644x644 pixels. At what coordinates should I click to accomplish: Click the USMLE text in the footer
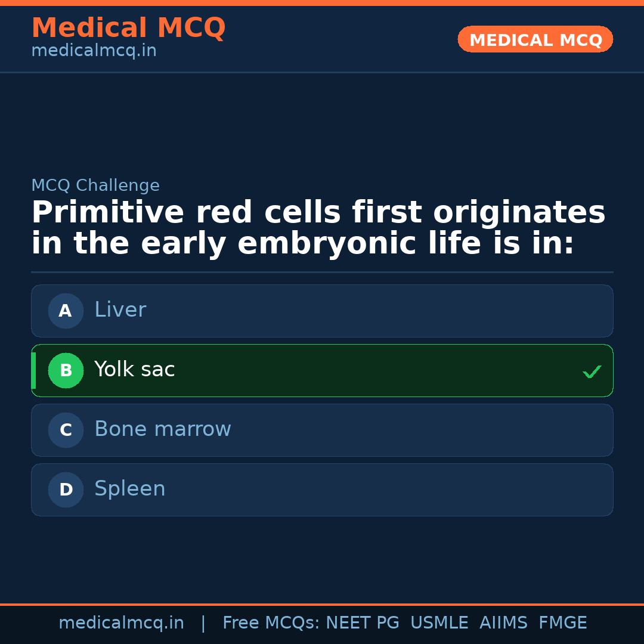(x=439, y=623)
